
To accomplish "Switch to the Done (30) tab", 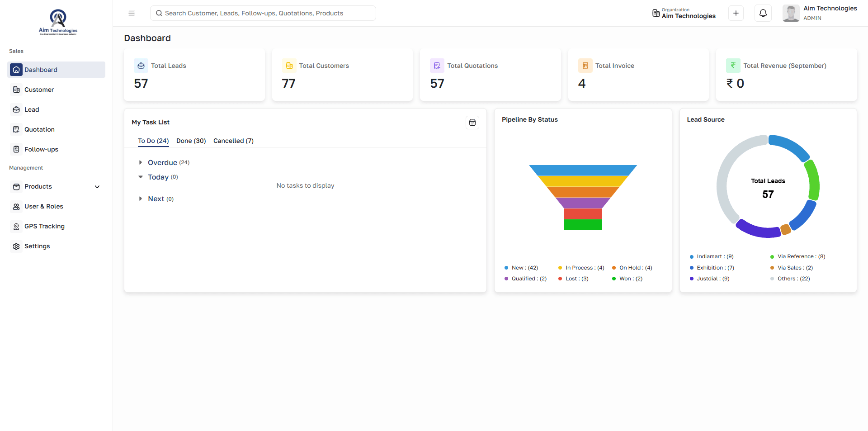I will coord(191,141).
